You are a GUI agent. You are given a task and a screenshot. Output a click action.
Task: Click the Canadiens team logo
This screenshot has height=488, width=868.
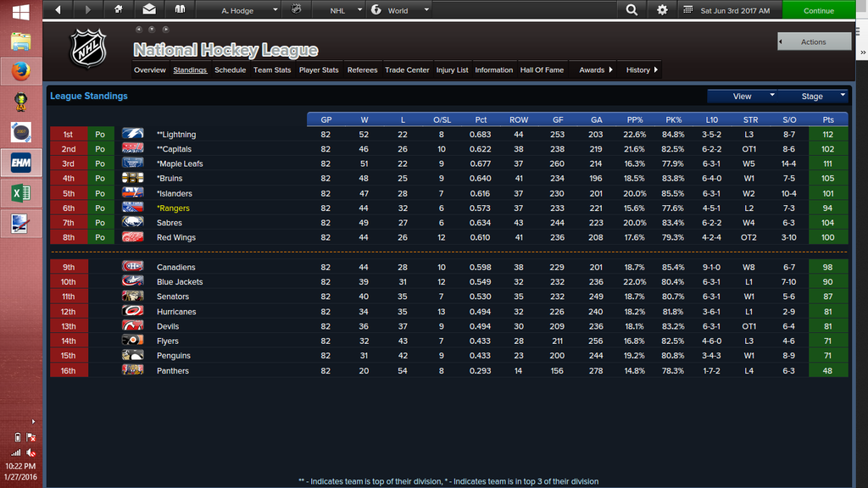133,267
